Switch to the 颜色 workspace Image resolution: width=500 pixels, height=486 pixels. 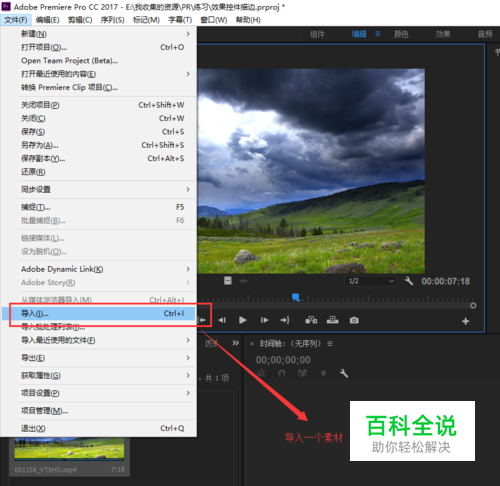coord(401,34)
